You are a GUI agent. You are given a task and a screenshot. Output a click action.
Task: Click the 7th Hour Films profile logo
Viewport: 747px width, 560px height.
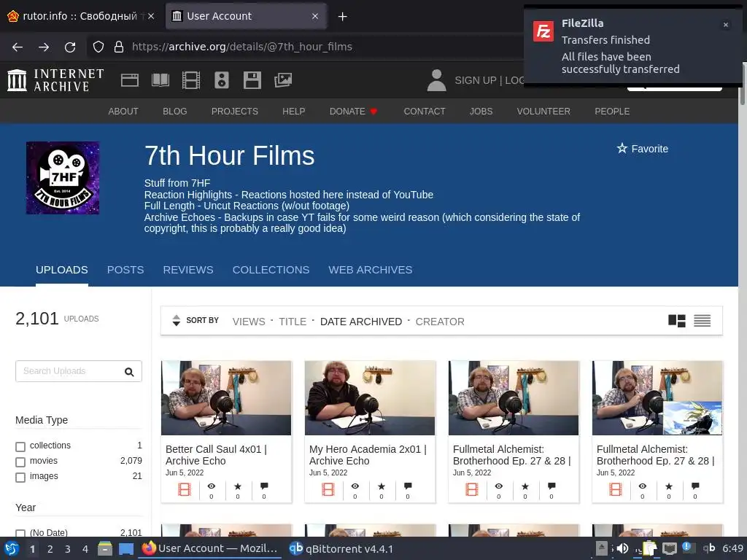point(63,178)
